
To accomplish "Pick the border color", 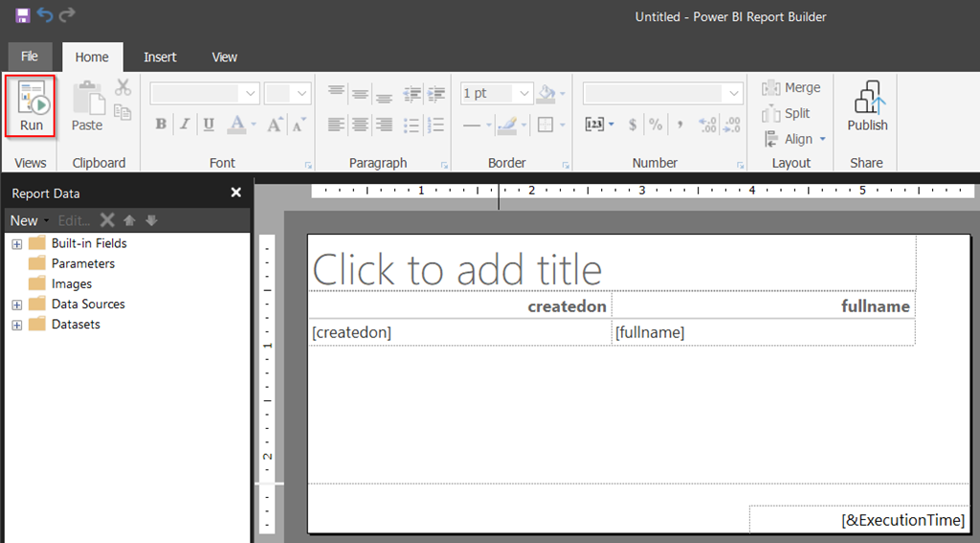I will (507, 124).
